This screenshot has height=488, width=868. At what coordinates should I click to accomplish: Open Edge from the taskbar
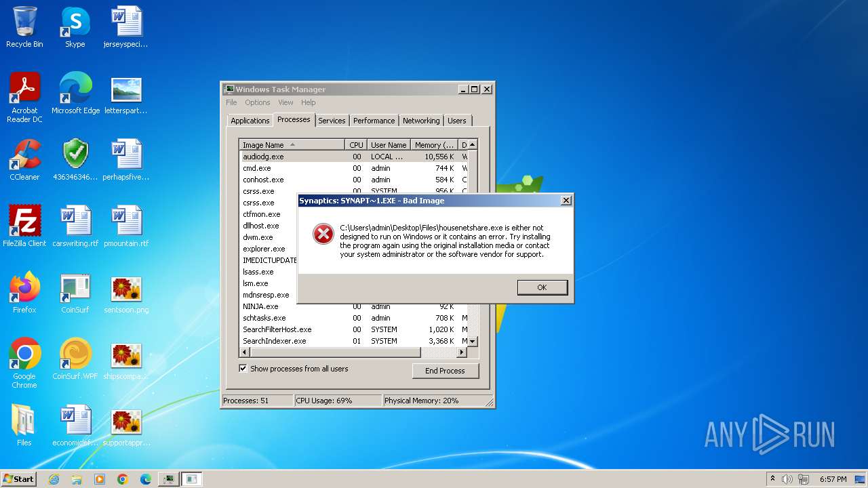(145, 479)
